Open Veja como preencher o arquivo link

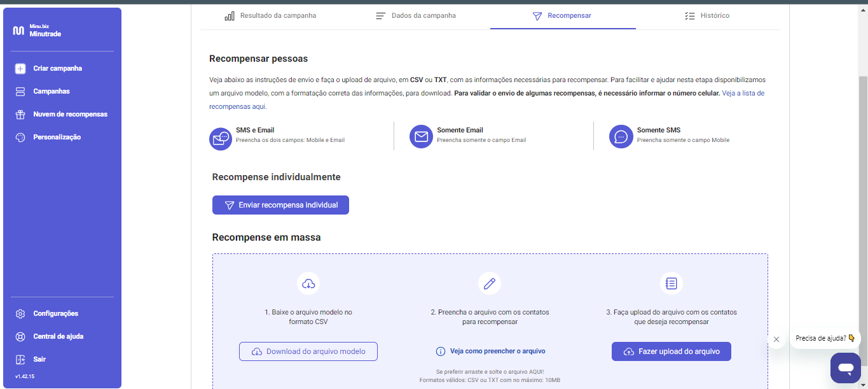pyautogui.click(x=490, y=351)
